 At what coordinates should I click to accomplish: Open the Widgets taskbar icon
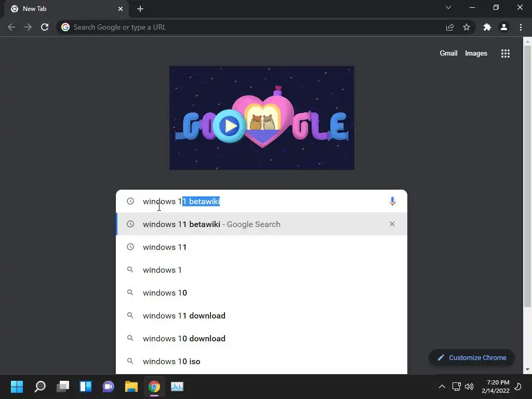[x=86, y=387]
